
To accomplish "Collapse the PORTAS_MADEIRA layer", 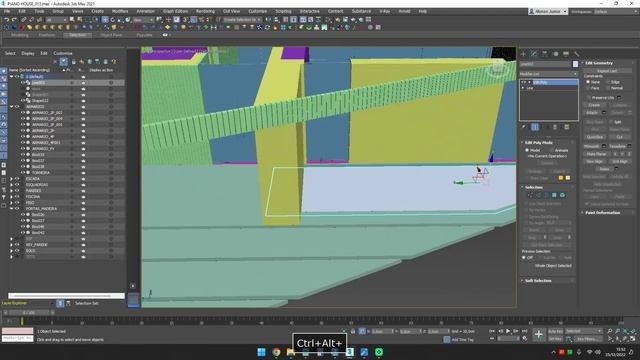I will click(x=11, y=209).
